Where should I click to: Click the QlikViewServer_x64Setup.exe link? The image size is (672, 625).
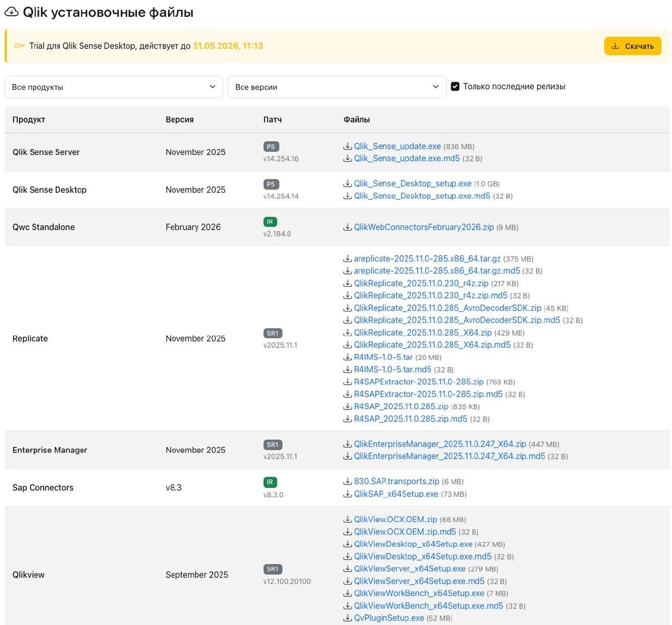(x=409, y=568)
